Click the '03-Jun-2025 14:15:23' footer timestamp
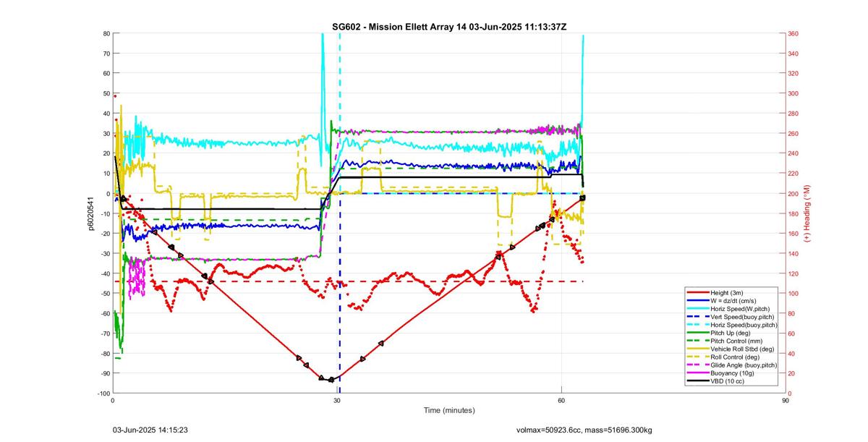Viewport: 868px width, 442px height. click(150, 430)
